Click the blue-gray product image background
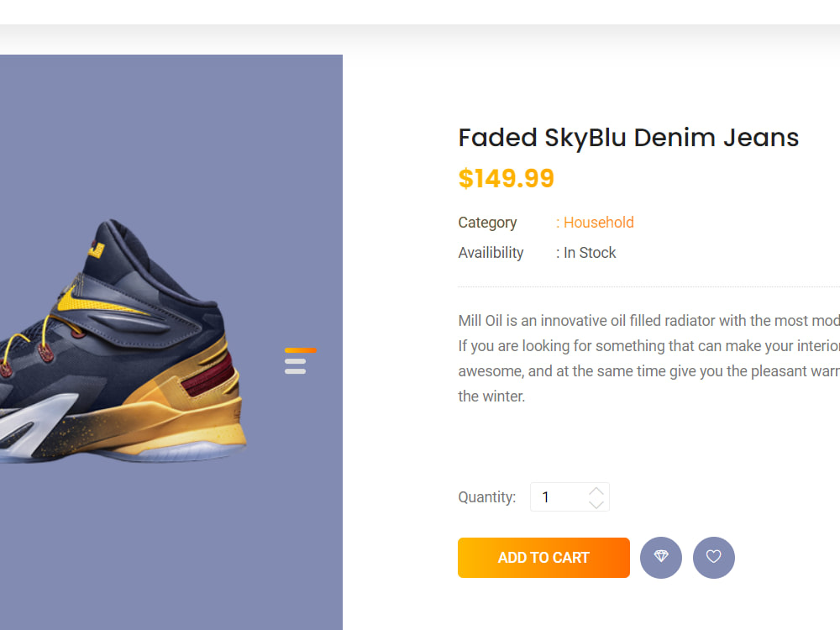840x630 pixels. pos(171,134)
